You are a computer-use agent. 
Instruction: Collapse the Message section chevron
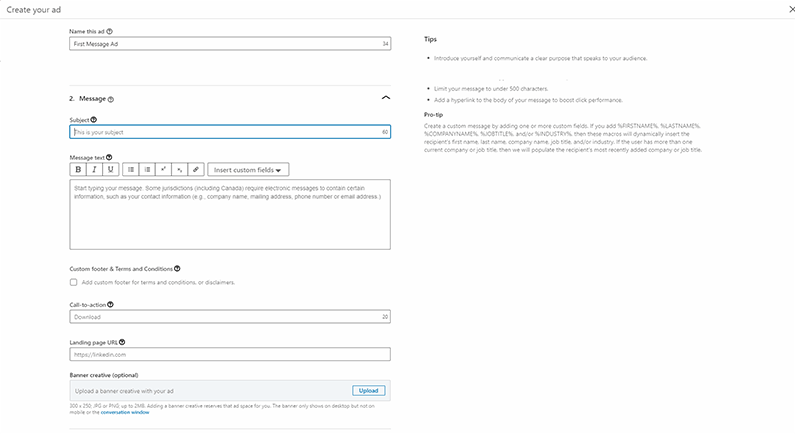(386, 98)
